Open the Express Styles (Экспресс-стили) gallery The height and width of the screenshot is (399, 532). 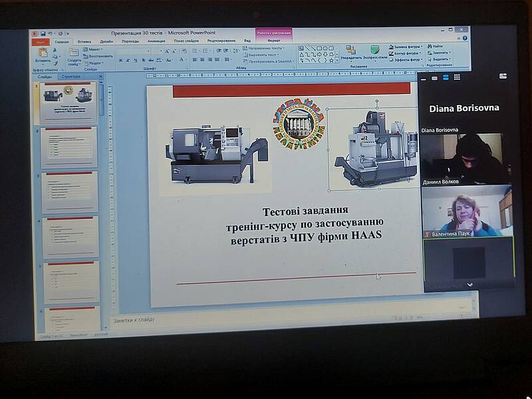point(374,51)
